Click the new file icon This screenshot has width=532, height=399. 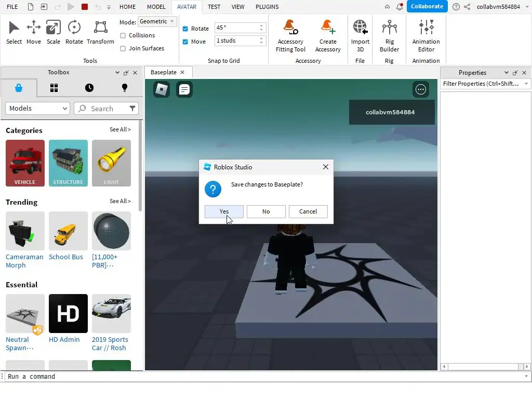tap(31, 6)
